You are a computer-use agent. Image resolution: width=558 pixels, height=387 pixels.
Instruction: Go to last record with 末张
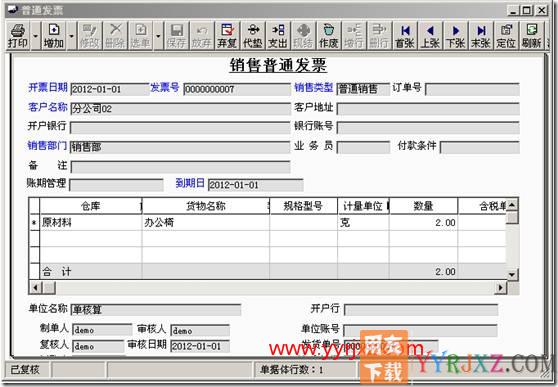coord(481,36)
